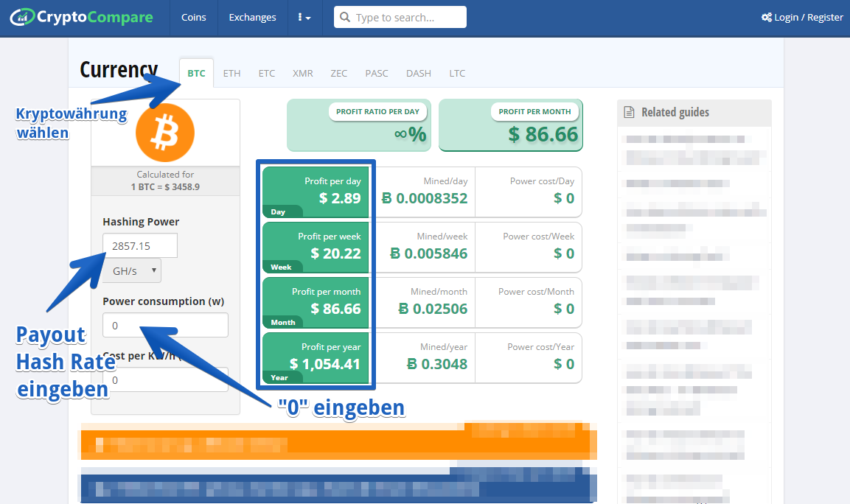The image size is (850, 504).
Task: Expand the three-dot more menu
Action: [x=304, y=18]
